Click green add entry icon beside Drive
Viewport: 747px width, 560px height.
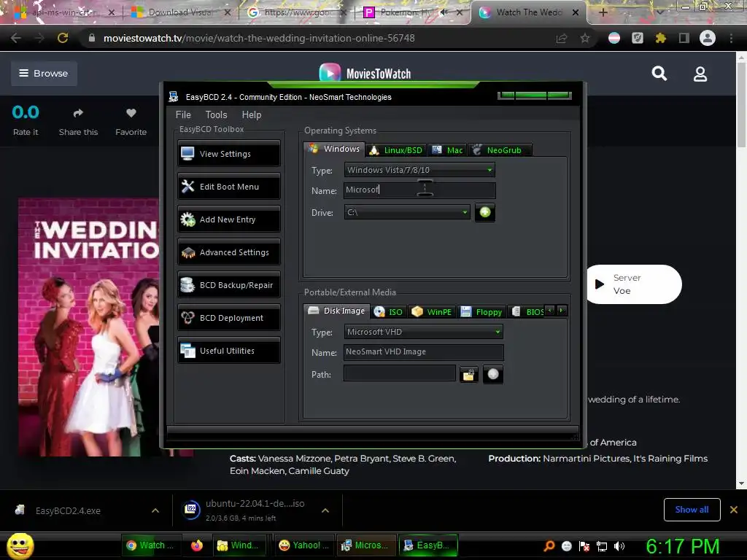click(x=485, y=212)
